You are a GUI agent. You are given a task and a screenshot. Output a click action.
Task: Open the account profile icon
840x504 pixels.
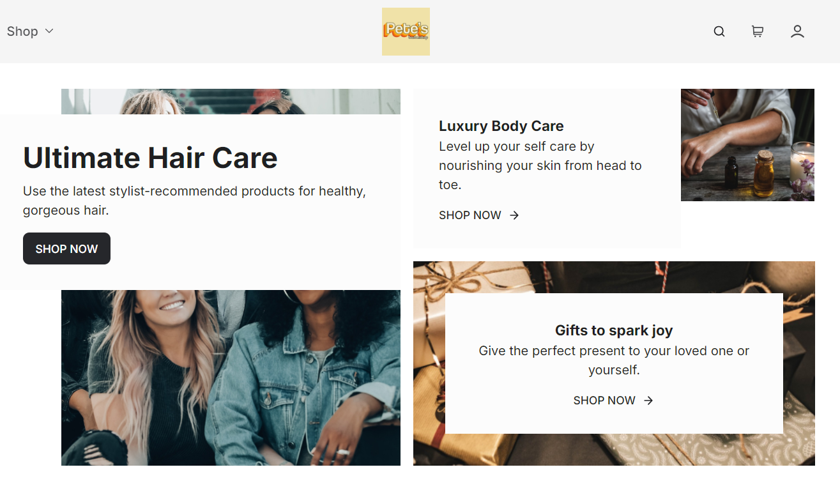pos(797,31)
